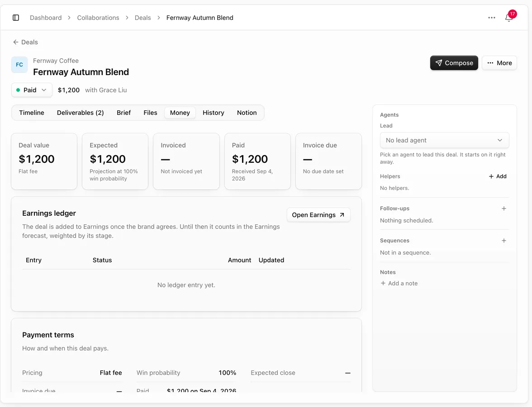Go to Collaborations breadcrumb
Screen dimensions: 532x407
coord(98,18)
